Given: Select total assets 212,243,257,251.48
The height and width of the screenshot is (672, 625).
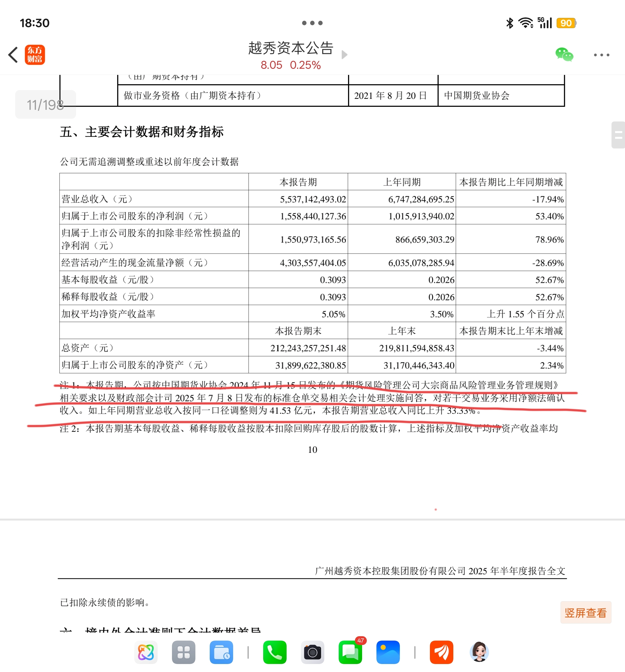Looking at the screenshot, I should tap(308, 348).
